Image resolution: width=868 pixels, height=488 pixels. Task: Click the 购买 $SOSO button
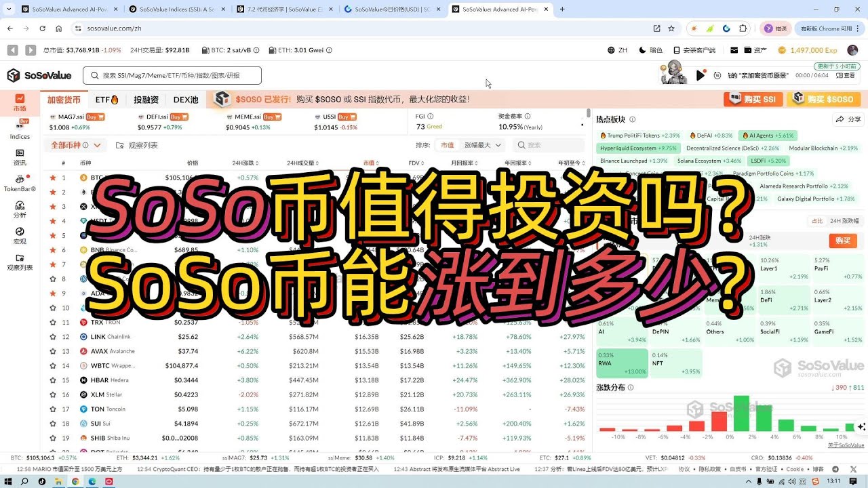click(x=823, y=99)
